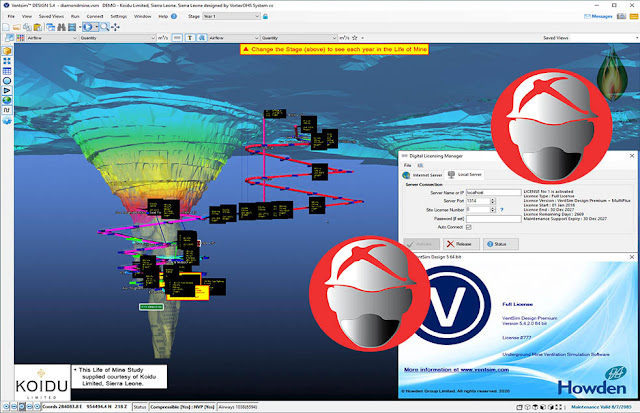Screen dimensions: 640x413
Task: Click the gold cube sidebar icon
Action: pyautogui.click(x=7, y=51)
